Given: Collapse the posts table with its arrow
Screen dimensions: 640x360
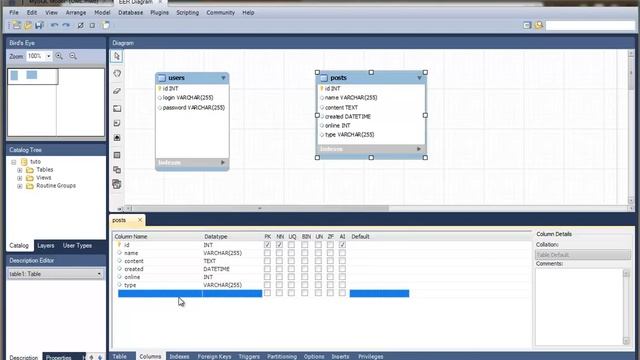Looking at the screenshot, I should pos(419,78).
